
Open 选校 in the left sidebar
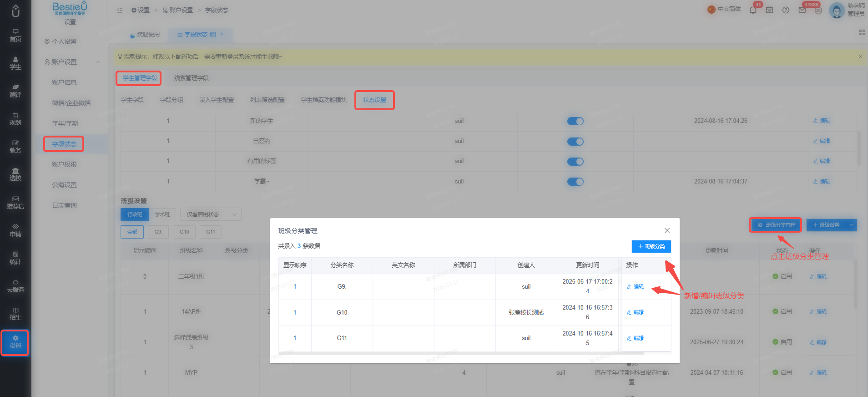[15, 174]
